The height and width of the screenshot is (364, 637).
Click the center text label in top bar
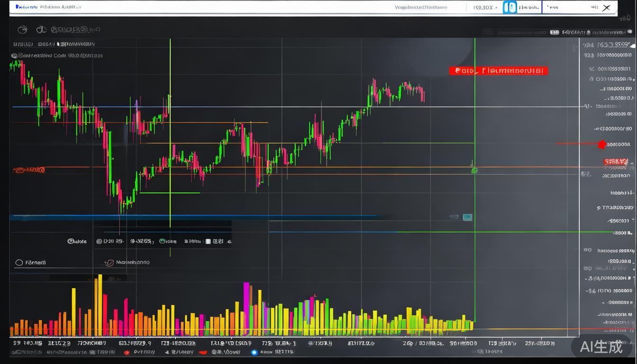click(421, 8)
